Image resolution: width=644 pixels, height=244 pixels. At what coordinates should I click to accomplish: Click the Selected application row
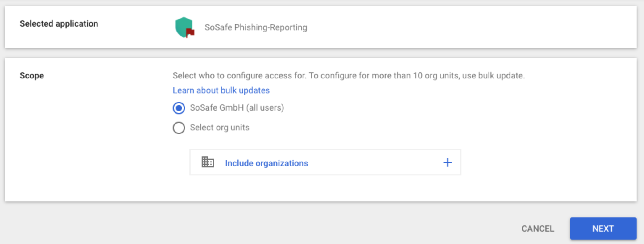[321, 27]
